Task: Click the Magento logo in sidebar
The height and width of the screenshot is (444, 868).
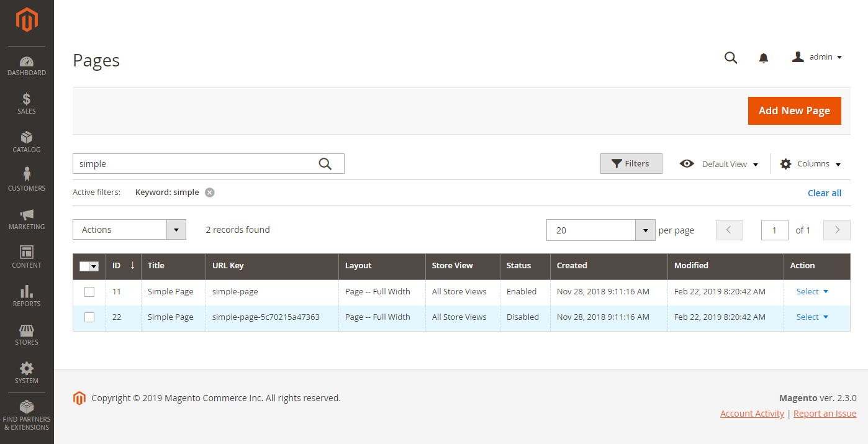Action: 27,20
